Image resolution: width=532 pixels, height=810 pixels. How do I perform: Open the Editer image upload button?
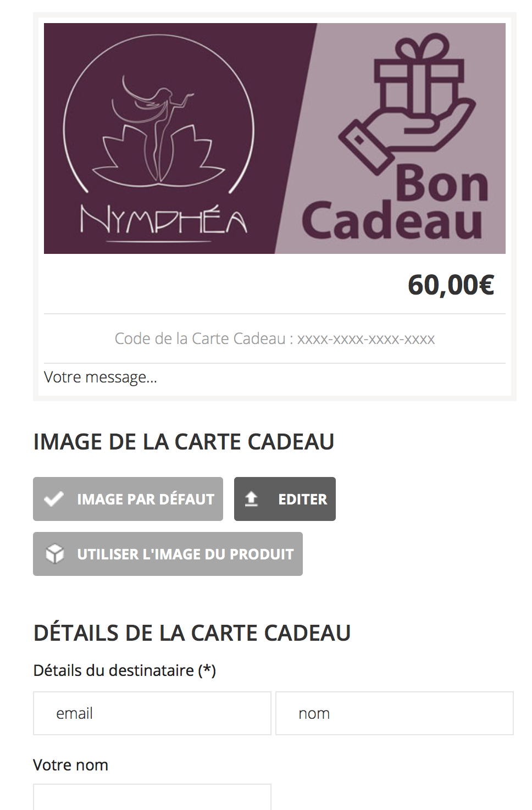[x=285, y=499]
